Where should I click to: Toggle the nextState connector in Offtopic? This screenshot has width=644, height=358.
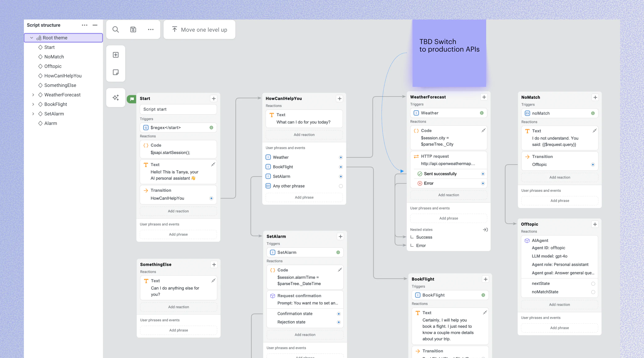[593, 284]
